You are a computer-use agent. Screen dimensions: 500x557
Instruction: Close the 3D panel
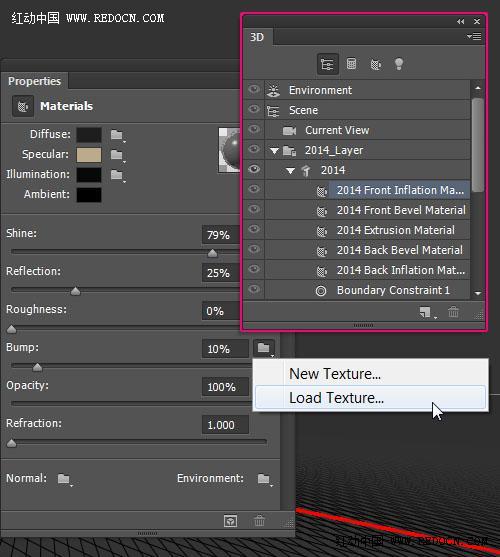point(477,22)
